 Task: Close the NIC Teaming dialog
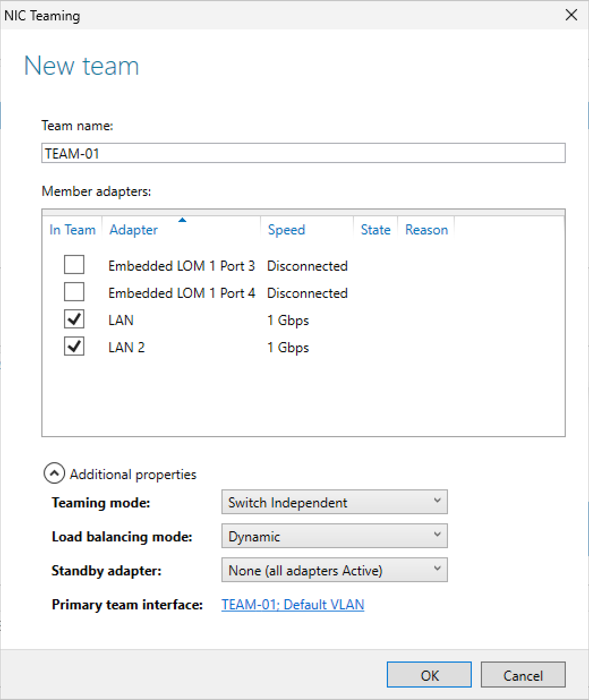[x=571, y=15]
